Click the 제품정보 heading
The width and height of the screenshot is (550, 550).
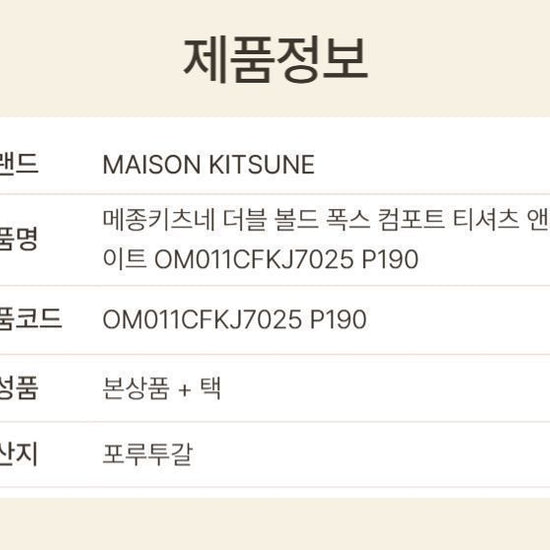(x=275, y=59)
